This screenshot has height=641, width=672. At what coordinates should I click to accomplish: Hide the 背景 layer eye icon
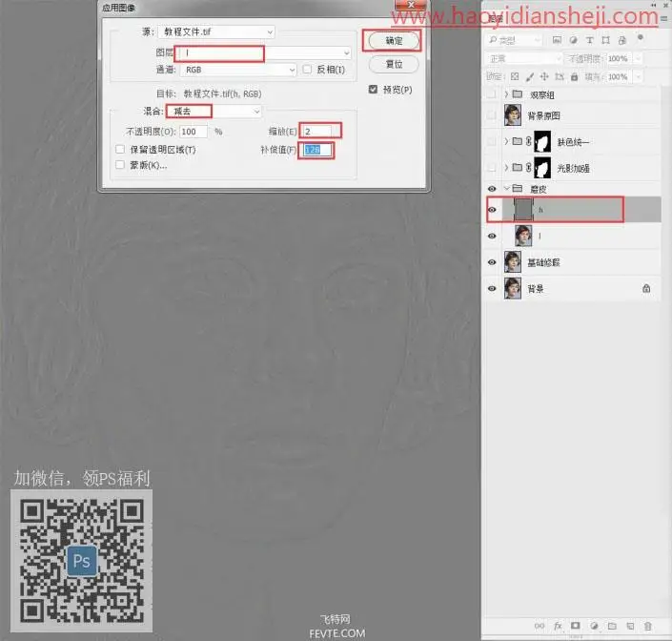[x=492, y=289]
